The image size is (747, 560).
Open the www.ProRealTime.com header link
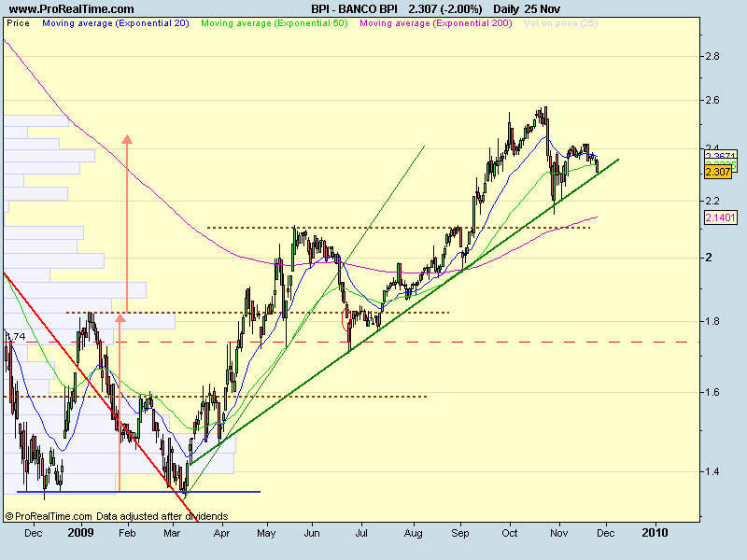pos(72,9)
